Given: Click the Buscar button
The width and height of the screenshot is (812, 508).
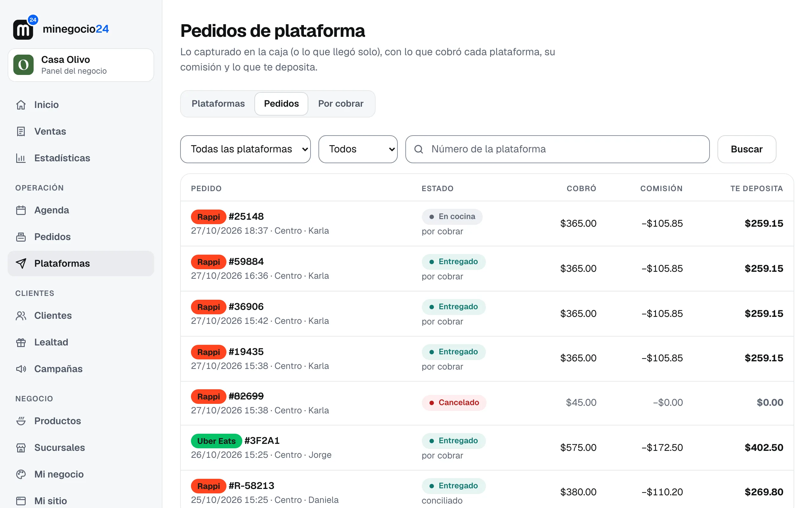Looking at the screenshot, I should (747, 149).
